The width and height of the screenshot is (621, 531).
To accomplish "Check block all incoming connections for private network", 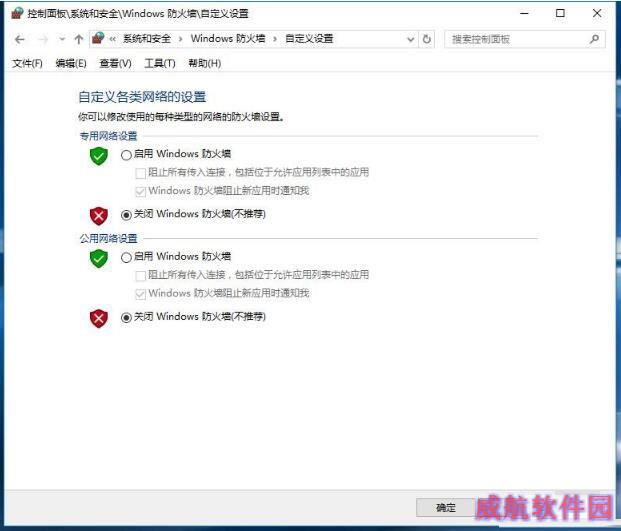I will click(140, 173).
